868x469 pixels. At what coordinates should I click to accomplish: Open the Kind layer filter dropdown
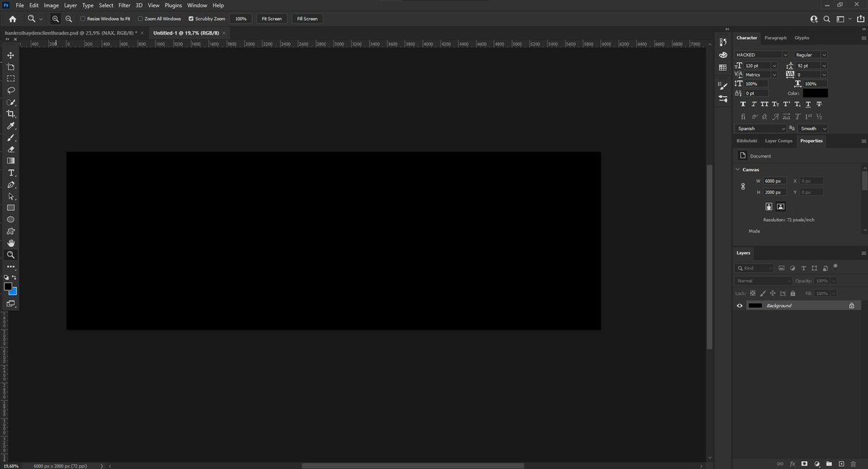[754, 268]
